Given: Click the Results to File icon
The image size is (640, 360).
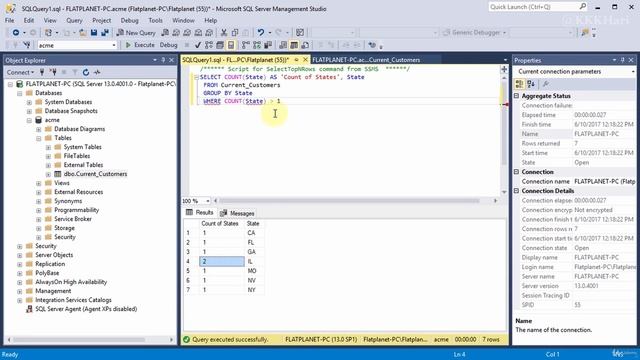Looking at the screenshot, I should pos(305,45).
